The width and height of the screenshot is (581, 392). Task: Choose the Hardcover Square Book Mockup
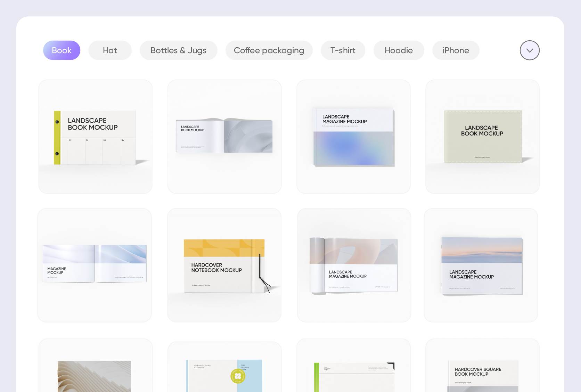click(482, 366)
